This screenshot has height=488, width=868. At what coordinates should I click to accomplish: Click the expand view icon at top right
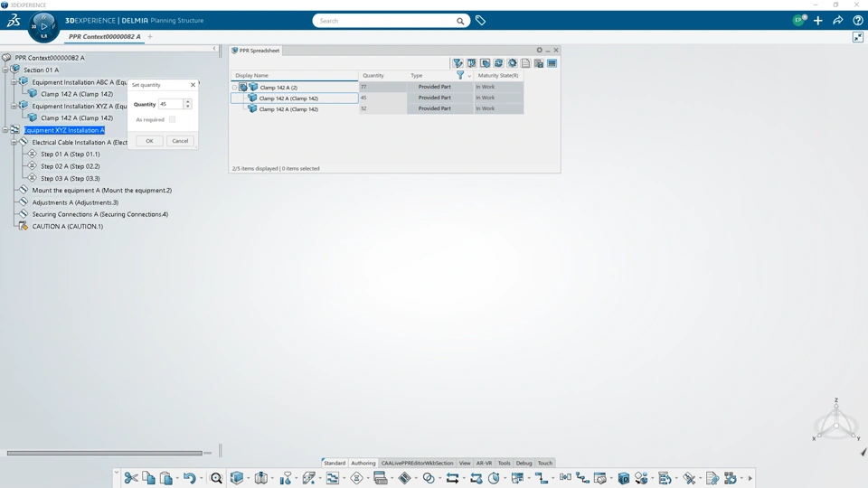[x=858, y=37]
